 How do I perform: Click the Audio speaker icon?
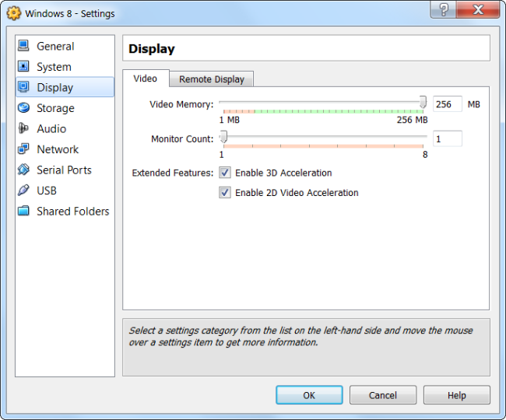point(23,128)
